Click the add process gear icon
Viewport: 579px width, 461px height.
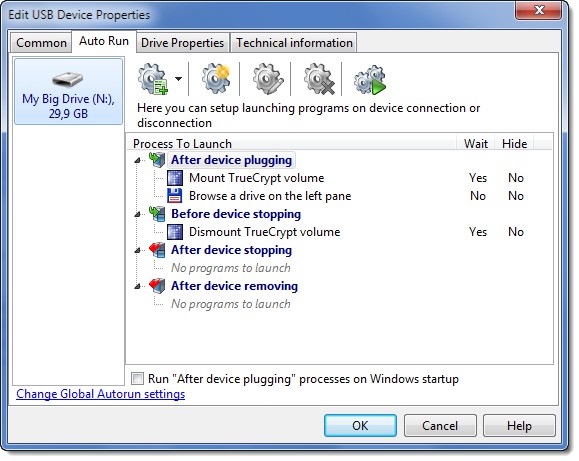click(153, 79)
